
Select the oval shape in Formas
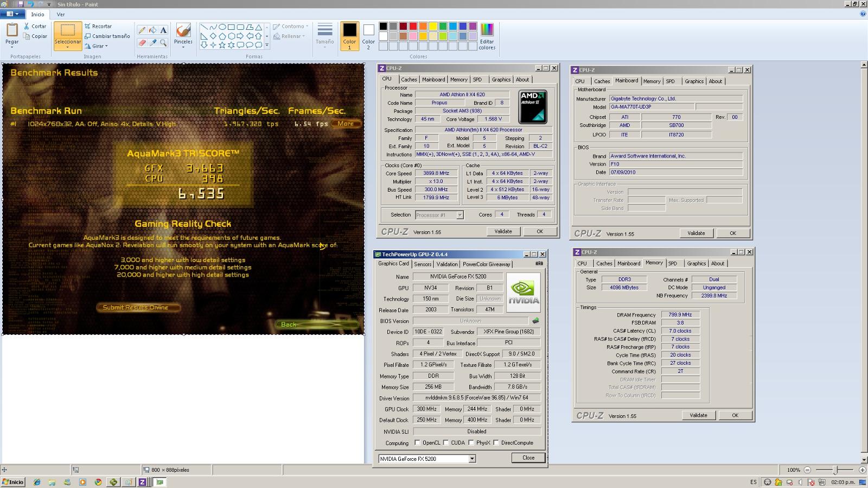click(222, 27)
